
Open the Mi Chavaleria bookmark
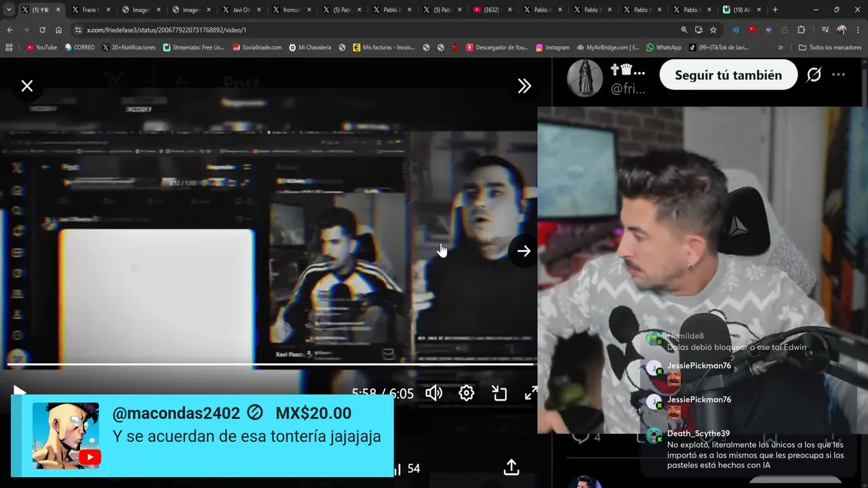coord(310,47)
